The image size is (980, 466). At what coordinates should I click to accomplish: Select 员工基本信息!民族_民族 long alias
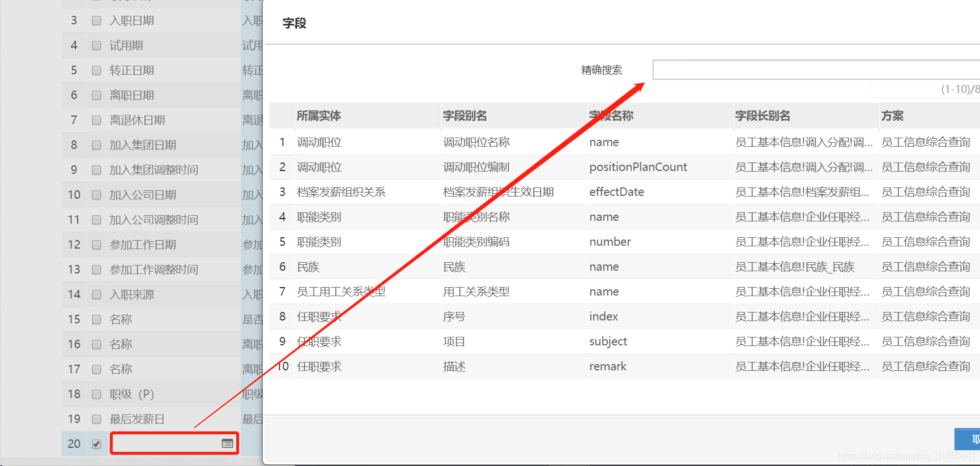795,267
